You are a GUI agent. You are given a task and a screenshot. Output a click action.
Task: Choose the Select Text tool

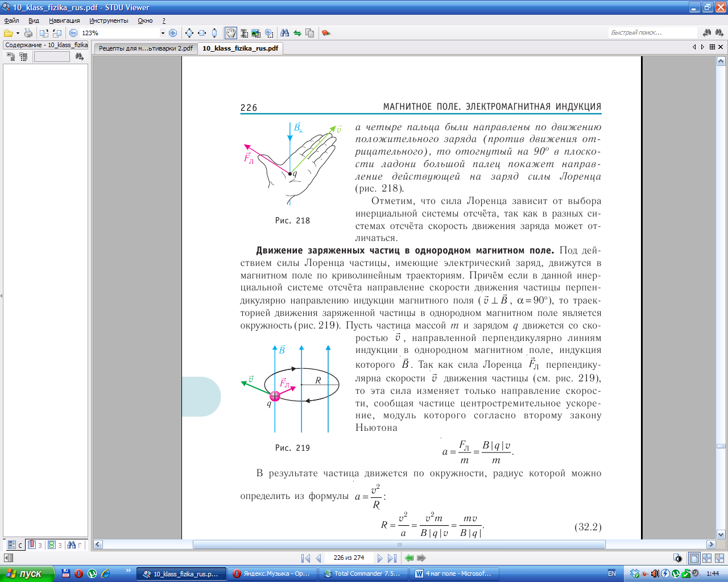(x=244, y=33)
